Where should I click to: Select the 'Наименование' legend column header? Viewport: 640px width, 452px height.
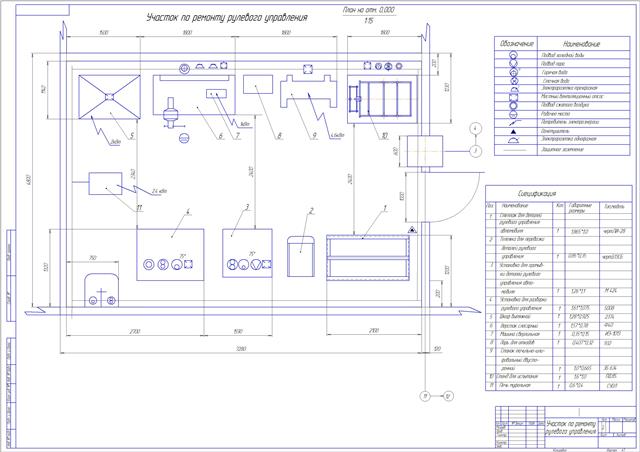pos(581,44)
